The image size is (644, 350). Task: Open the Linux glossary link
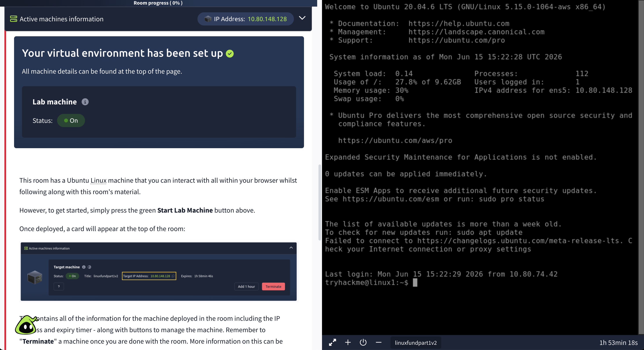point(98,180)
